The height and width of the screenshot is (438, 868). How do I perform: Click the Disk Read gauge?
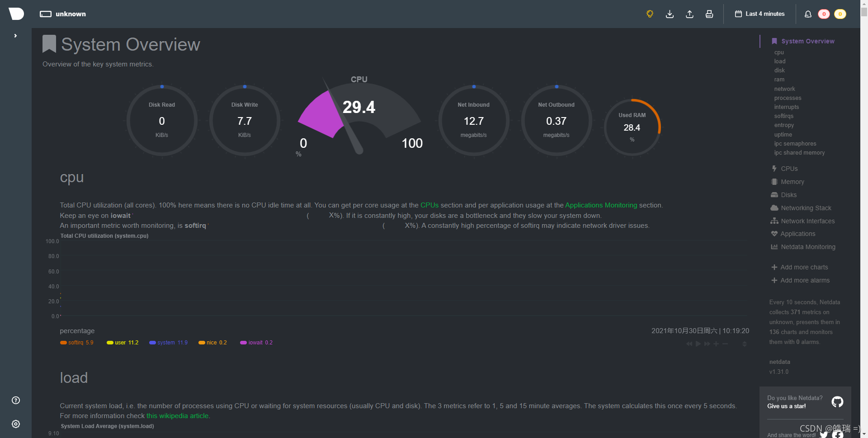tap(162, 121)
